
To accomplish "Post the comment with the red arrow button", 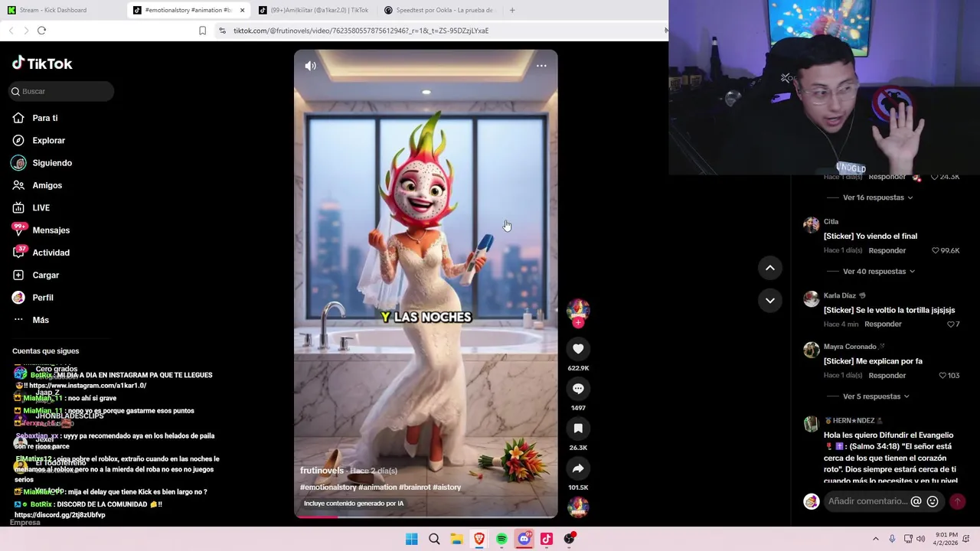I will pyautogui.click(x=957, y=501).
